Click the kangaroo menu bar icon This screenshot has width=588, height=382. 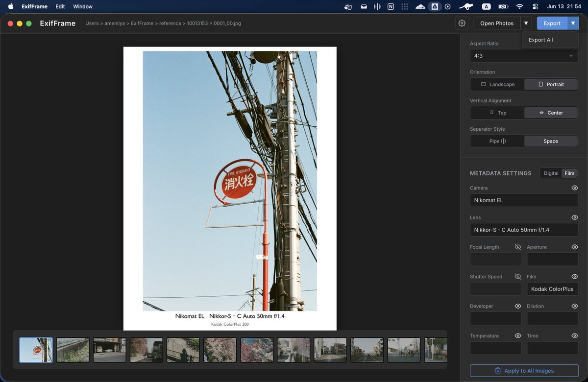click(466, 6)
